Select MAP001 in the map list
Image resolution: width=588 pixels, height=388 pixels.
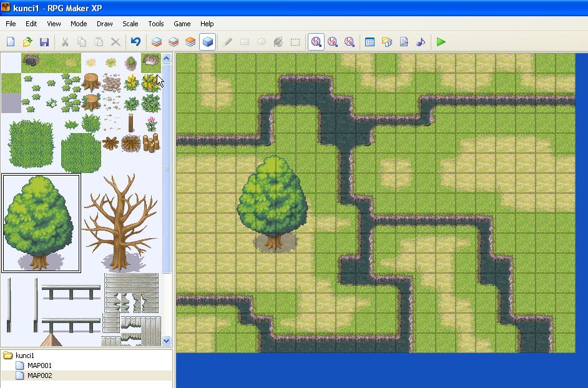click(39, 366)
